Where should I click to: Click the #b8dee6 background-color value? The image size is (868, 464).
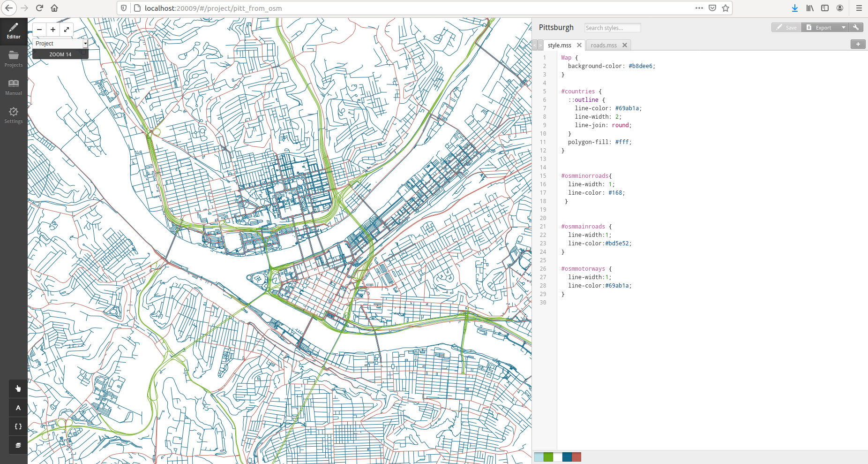[x=640, y=66]
